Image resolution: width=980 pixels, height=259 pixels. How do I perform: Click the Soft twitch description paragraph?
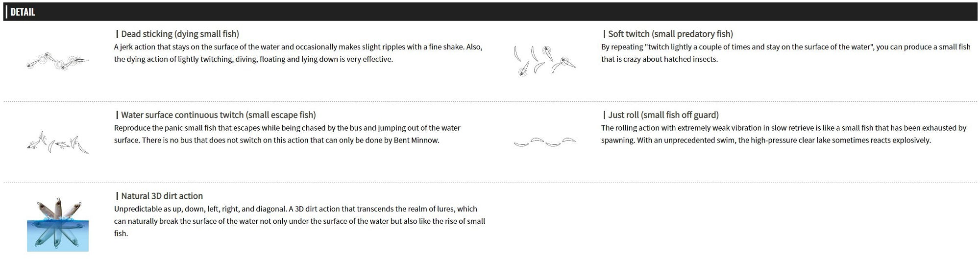pyautogui.click(x=785, y=53)
